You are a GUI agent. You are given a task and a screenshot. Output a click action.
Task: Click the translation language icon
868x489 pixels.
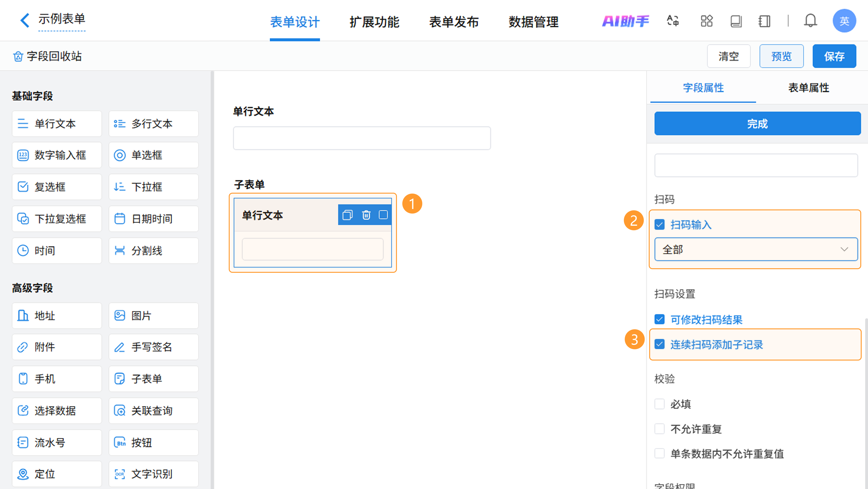click(672, 21)
